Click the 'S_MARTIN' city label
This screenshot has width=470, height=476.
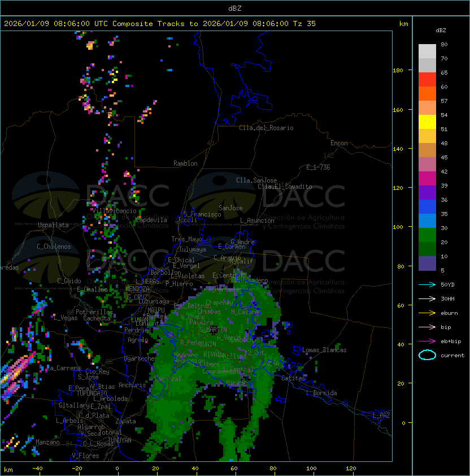pos(213,330)
